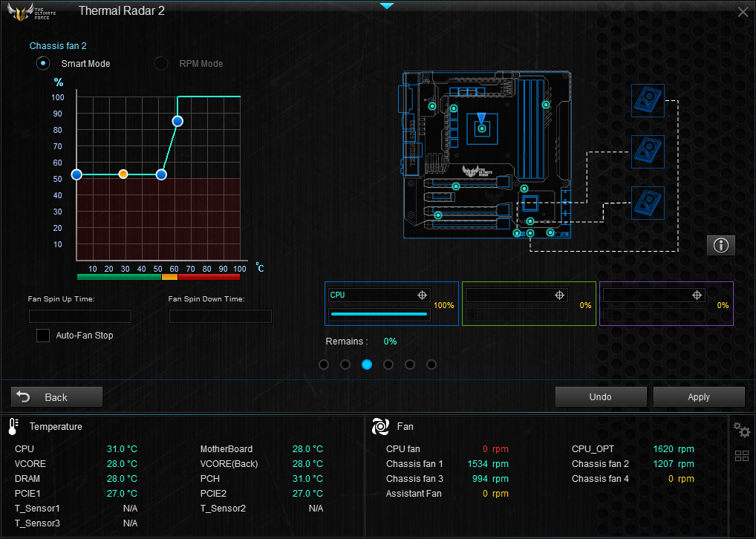Expand the top cyan dropdown arrow

[x=387, y=6]
